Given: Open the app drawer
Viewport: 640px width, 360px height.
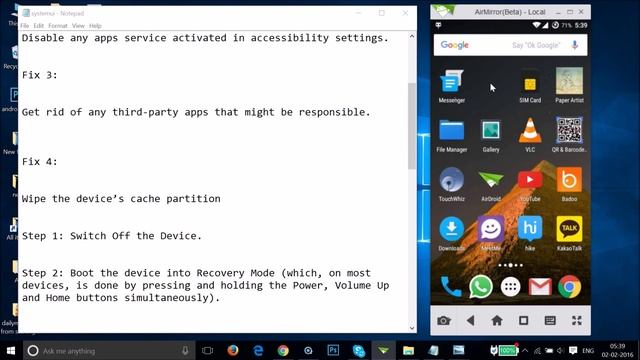Looking at the screenshot, I should tap(510, 287).
